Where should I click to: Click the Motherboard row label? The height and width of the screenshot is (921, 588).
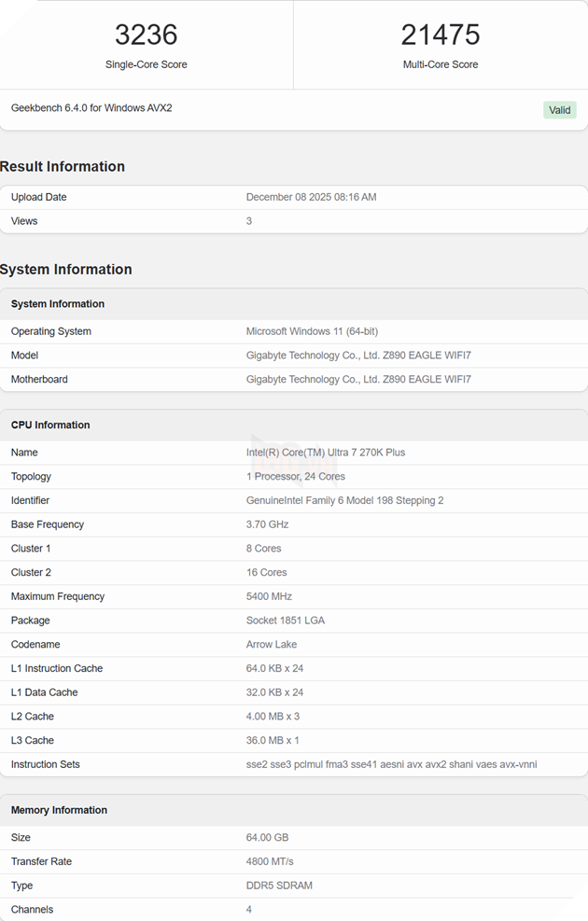tap(39, 379)
